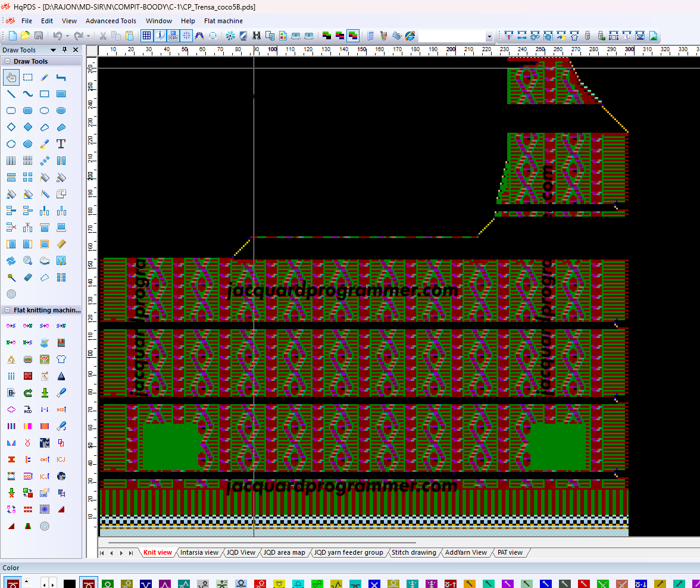Open the Draw Tools panel options arrow
700x588 pixels.
(x=54, y=50)
